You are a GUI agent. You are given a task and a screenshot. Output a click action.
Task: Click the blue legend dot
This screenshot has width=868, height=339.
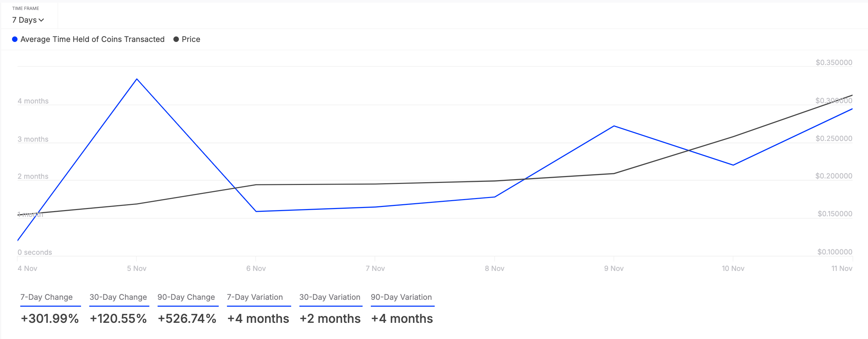[15, 39]
